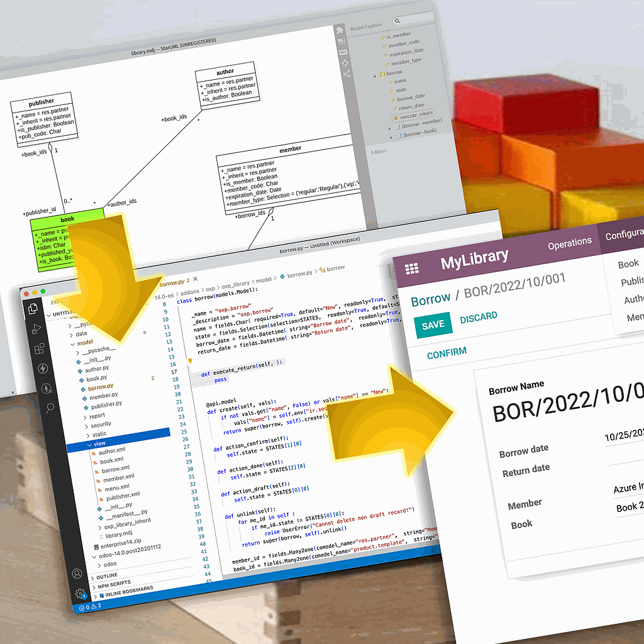644x644 pixels.
Task: Open the Accounts icon in VS Code
Action: (77, 574)
